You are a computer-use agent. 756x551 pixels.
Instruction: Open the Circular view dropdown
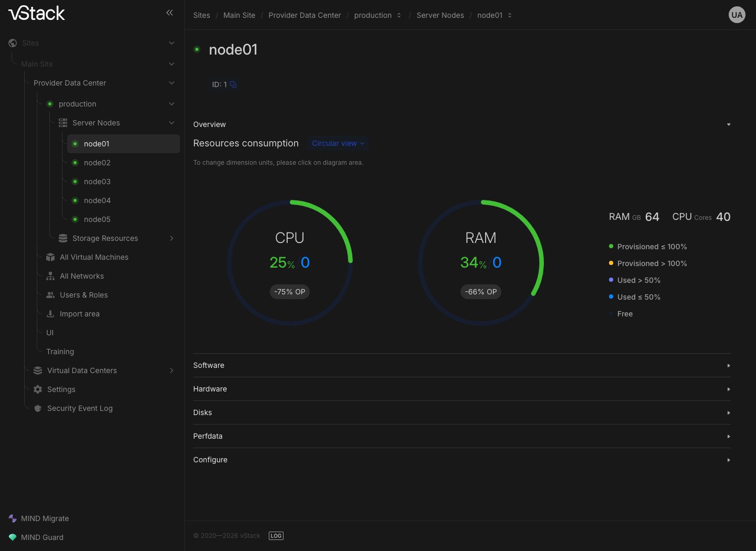click(338, 143)
